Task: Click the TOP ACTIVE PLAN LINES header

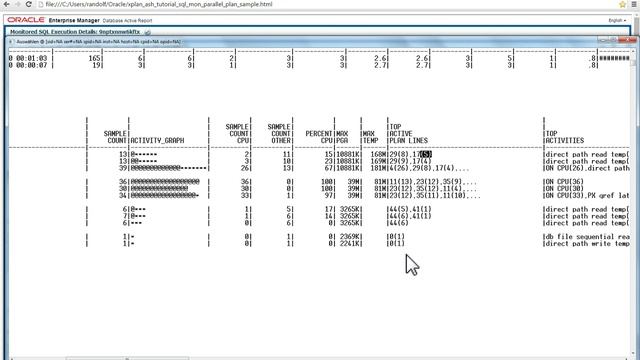Action: click(x=409, y=133)
